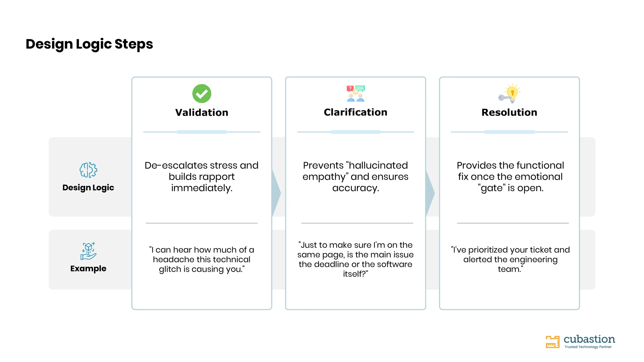
Task: Click the lightbulb and key Resolution icon
Action: [x=509, y=94]
